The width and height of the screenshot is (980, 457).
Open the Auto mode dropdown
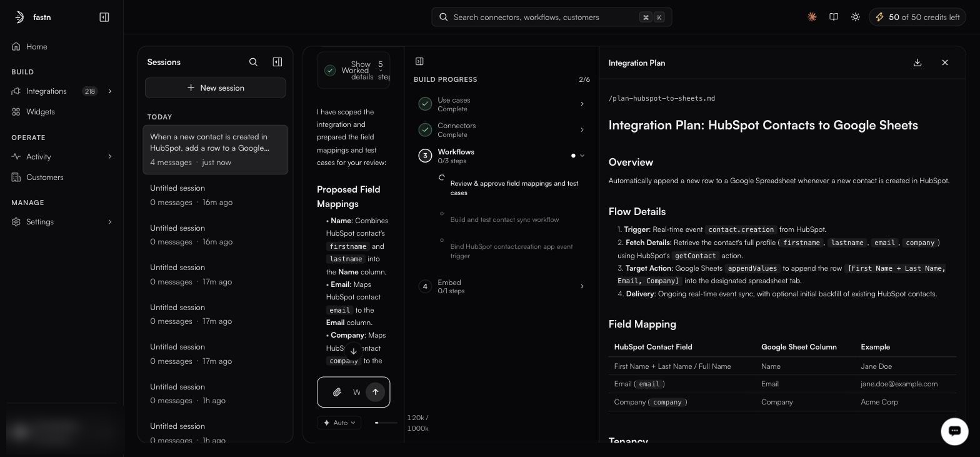point(339,423)
